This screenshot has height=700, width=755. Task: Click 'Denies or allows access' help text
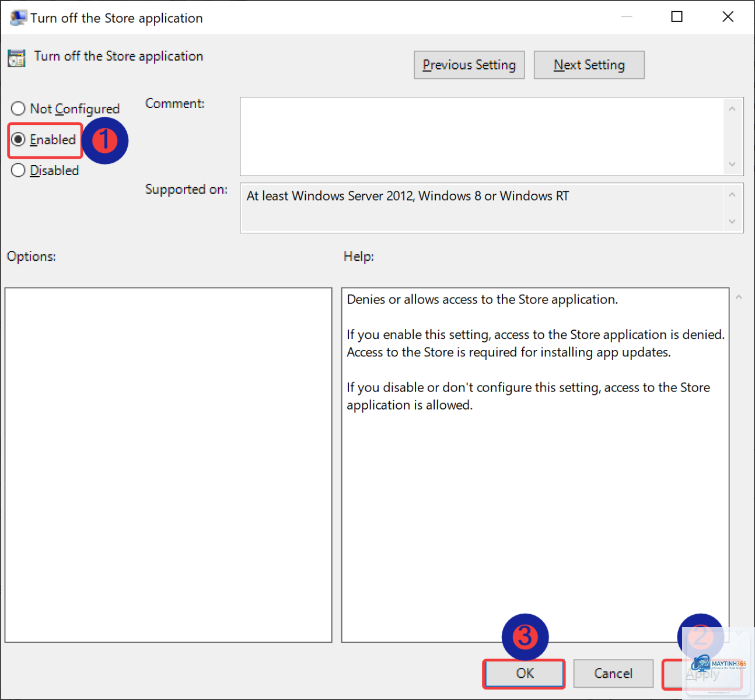[482, 299]
